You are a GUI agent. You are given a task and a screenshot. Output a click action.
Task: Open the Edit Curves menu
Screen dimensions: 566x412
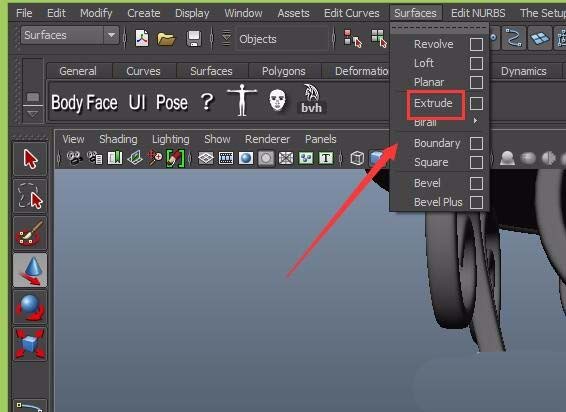[x=352, y=13]
